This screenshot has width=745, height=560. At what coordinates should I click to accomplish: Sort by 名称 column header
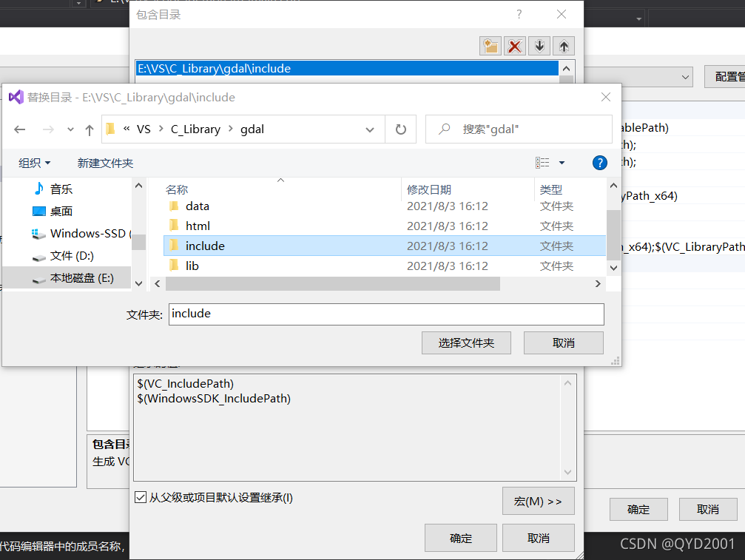pos(177,189)
